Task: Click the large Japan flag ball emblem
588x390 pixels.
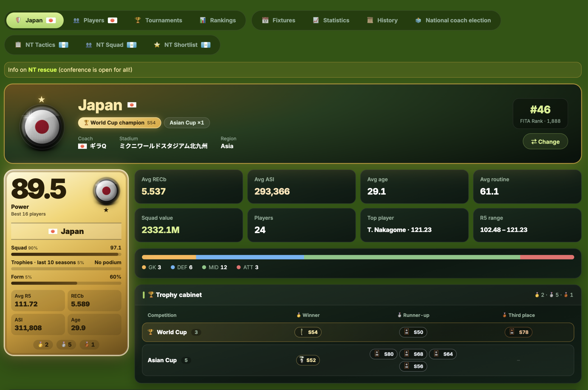Action: (42, 127)
